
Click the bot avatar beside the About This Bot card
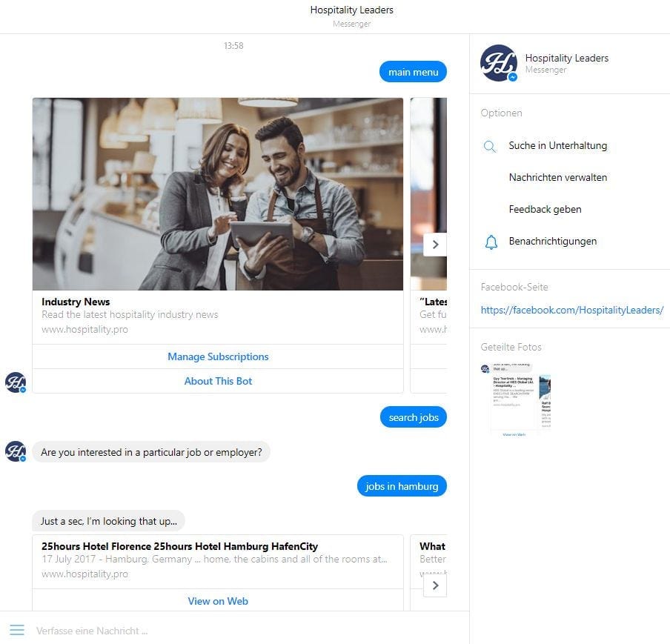point(16,382)
